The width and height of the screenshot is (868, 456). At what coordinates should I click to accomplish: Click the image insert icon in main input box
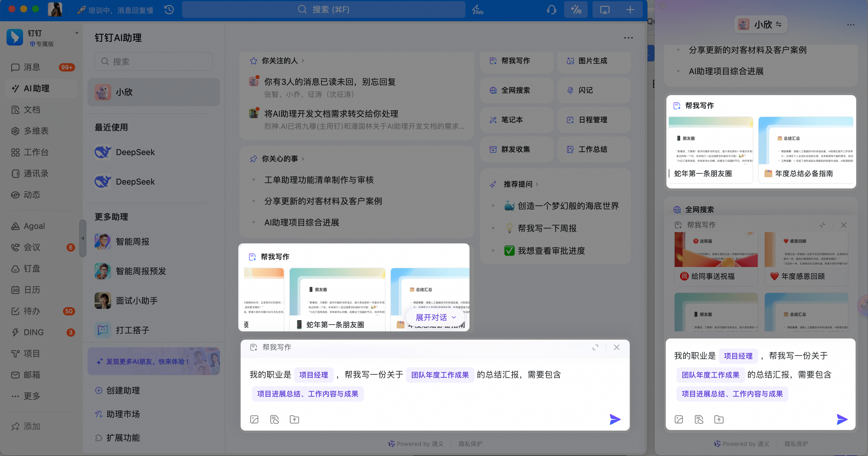point(255,419)
